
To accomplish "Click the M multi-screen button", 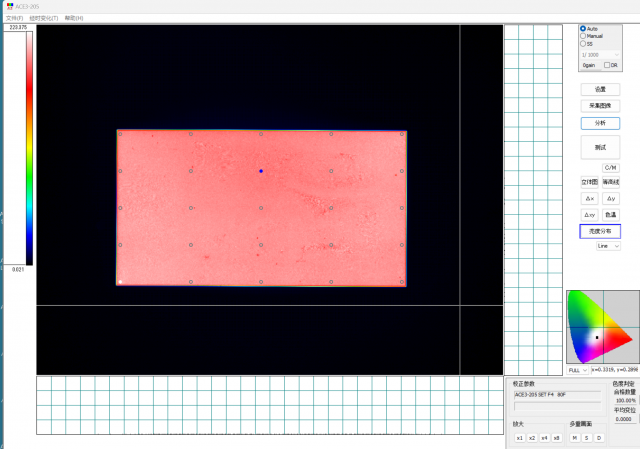I will point(575,438).
